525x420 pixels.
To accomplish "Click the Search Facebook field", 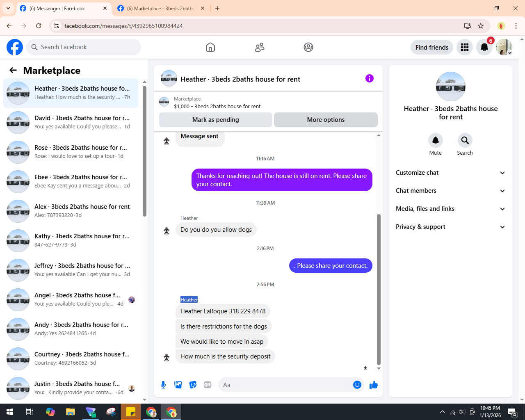I will point(84,47).
